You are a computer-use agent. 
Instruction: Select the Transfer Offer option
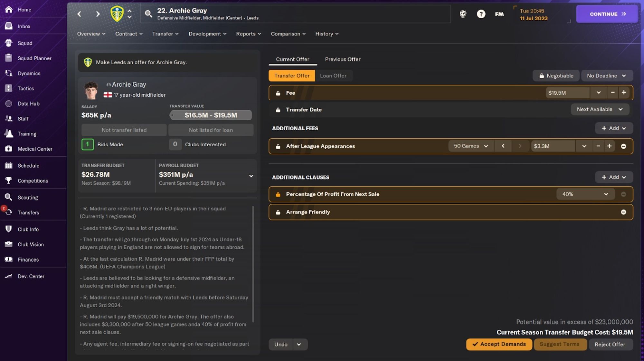[292, 76]
